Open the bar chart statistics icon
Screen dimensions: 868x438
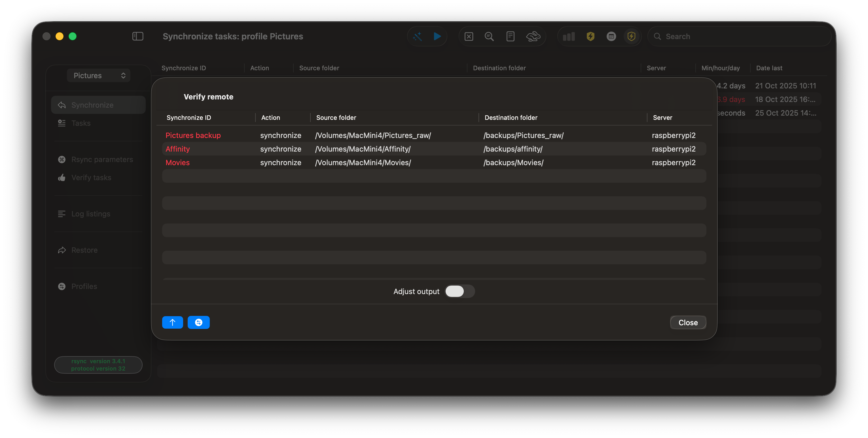coord(569,36)
